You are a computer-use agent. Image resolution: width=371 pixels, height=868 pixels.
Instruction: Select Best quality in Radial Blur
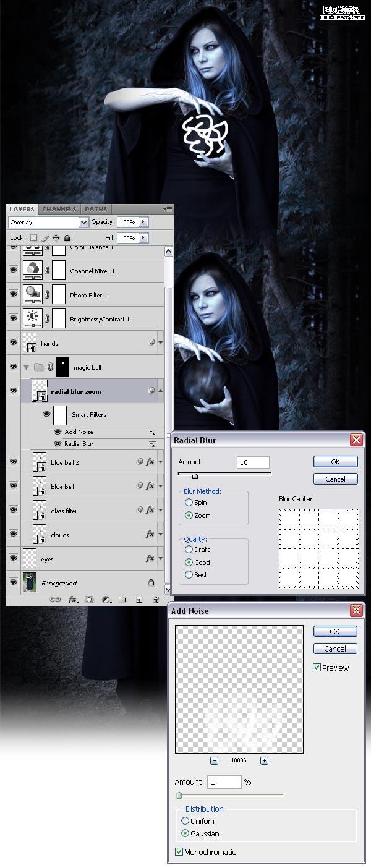(189, 575)
